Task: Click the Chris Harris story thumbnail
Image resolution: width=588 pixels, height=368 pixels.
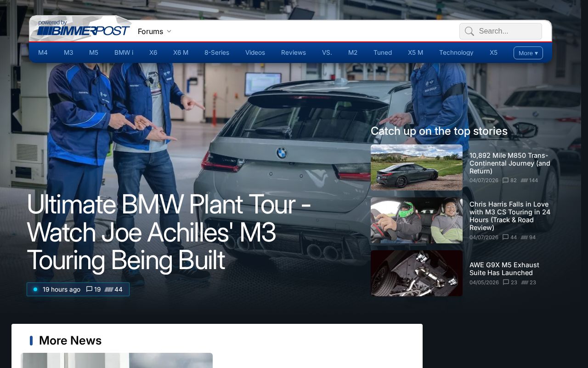Action: click(417, 220)
